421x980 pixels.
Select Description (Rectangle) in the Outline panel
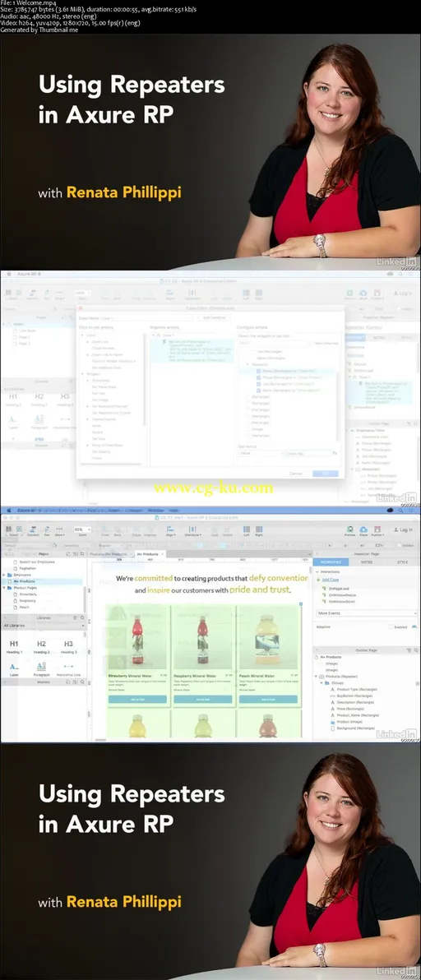pyautogui.click(x=355, y=702)
